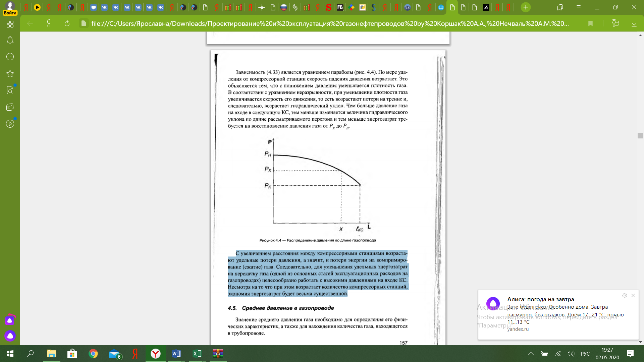The height and width of the screenshot is (362, 644).
Task: Open browsing history clock icon
Action: click(x=10, y=57)
